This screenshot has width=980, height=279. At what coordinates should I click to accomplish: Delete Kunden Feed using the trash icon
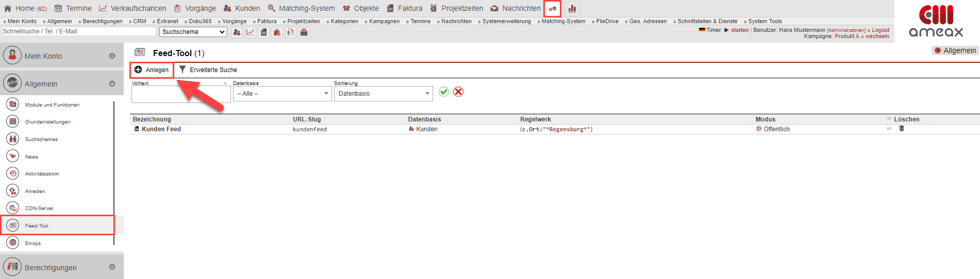click(902, 129)
